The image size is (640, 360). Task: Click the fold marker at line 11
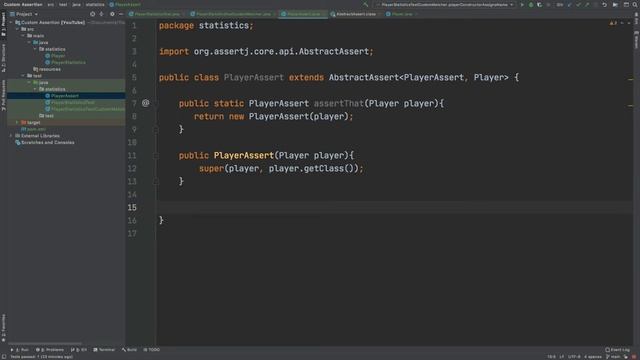tap(156, 156)
